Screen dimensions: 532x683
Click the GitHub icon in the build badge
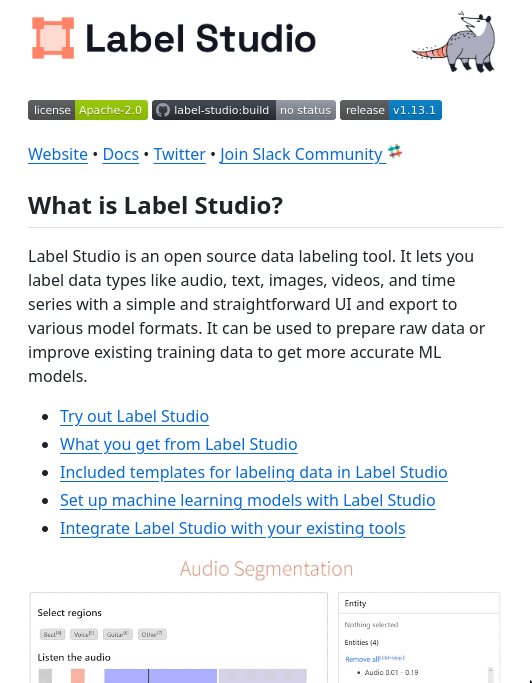[163, 110]
